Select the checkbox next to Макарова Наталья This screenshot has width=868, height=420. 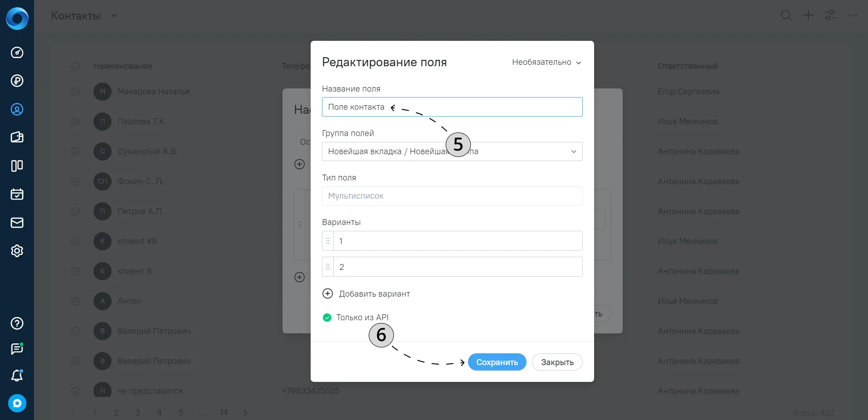point(76,92)
